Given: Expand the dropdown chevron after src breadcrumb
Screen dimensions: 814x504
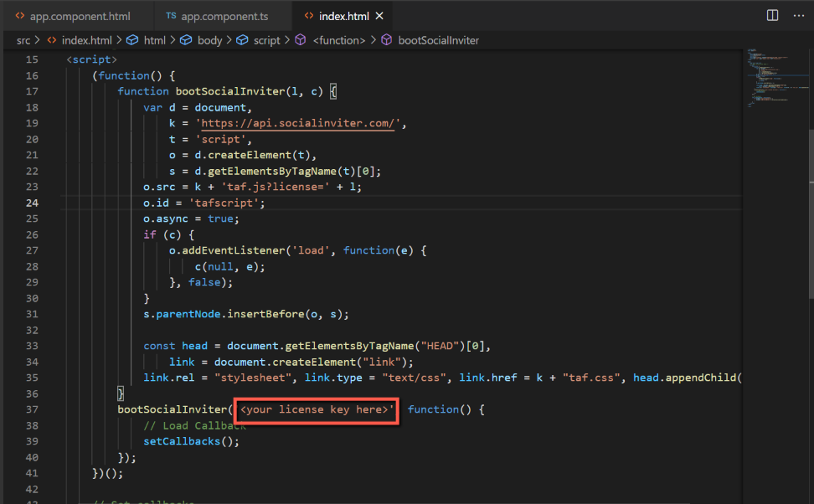Looking at the screenshot, I should point(38,40).
